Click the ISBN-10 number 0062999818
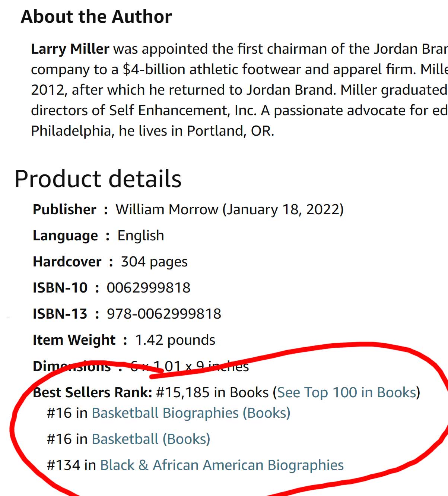Screen dimensions: 448x496 point(149,288)
